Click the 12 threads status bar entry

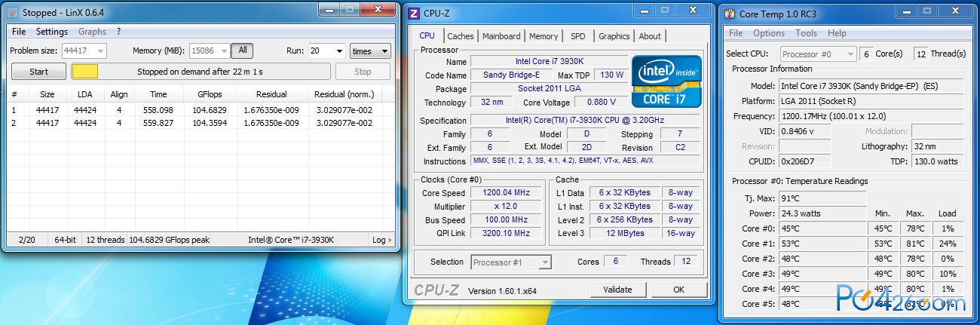tap(105, 240)
